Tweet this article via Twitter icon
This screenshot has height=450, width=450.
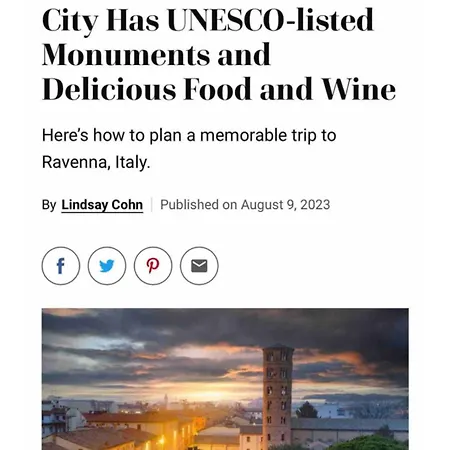[x=107, y=266]
